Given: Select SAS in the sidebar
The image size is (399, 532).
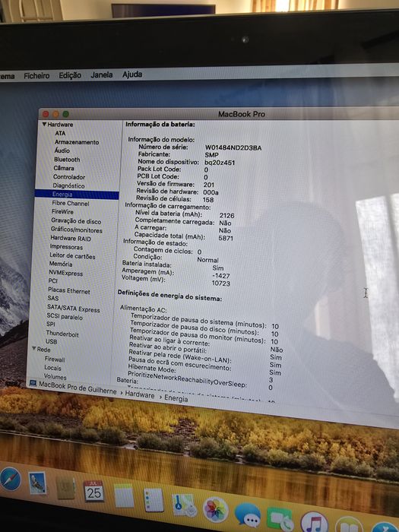Looking at the screenshot, I should [x=52, y=298].
